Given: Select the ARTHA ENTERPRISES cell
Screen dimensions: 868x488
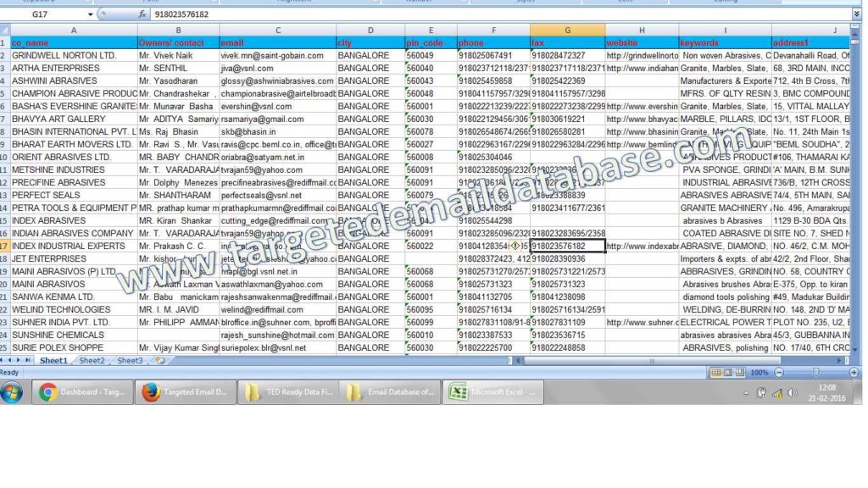Looking at the screenshot, I should tap(74, 68).
